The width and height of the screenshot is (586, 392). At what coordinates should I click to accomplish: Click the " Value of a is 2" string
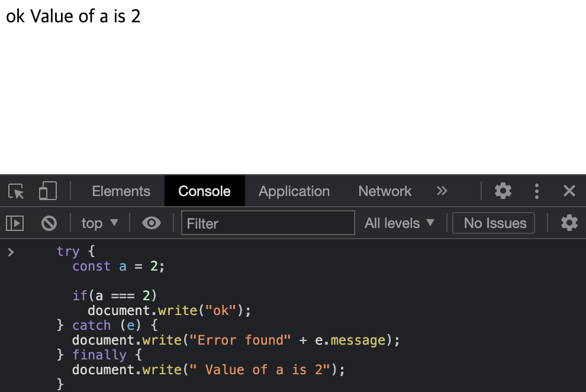pos(260,369)
